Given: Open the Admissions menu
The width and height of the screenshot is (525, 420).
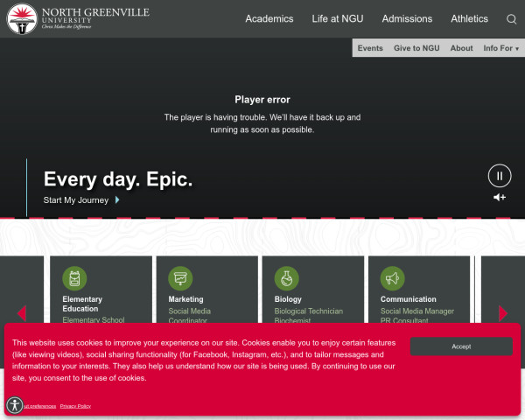Looking at the screenshot, I should pyautogui.click(x=407, y=18).
